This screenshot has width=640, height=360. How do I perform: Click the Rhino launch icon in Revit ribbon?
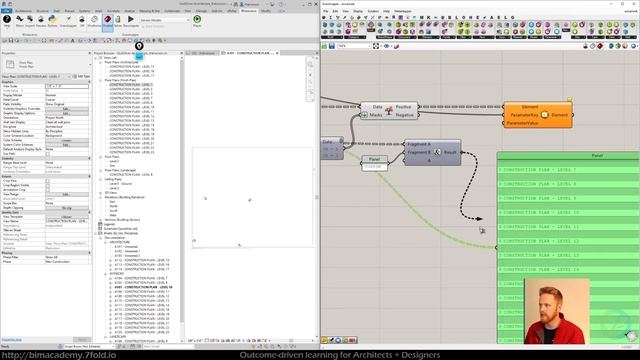(19, 19)
